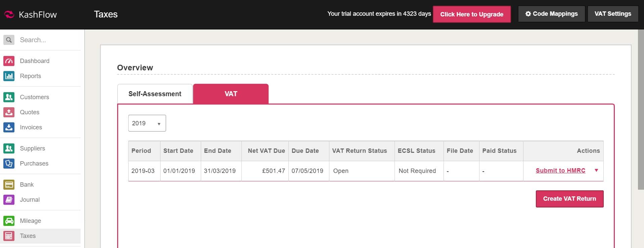Open Invoices using its download icon
644x248 pixels.
coord(9,127)
